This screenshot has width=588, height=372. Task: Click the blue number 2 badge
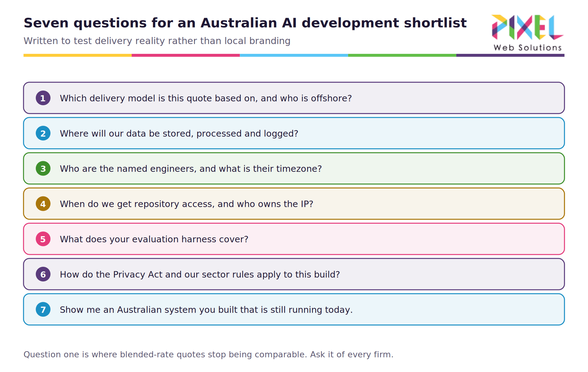(x=43, y=133)
